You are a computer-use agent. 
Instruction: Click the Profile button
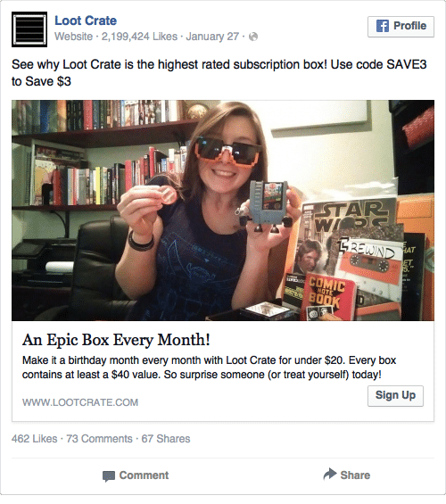click(x=401, y=26)
